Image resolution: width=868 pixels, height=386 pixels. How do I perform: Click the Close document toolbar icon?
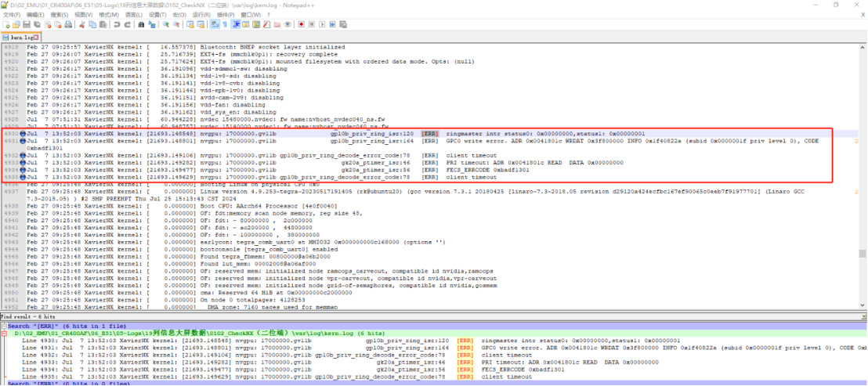point(48,24)
